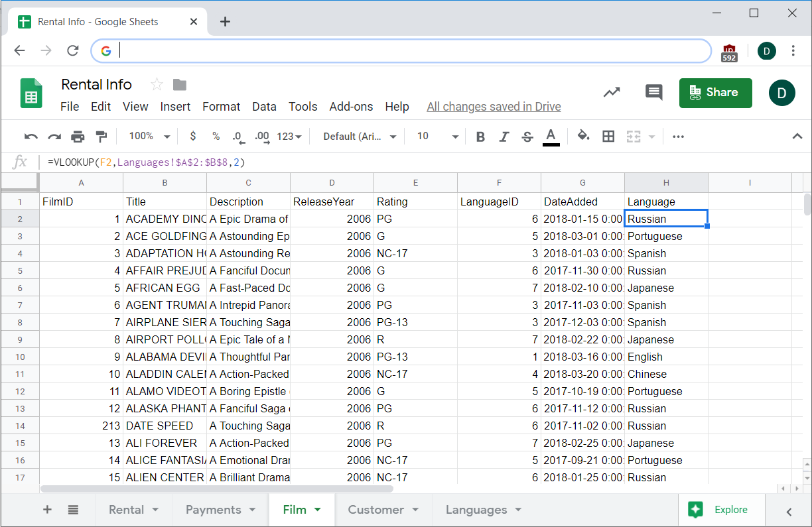Screen dimensions: 812x527
Task: Click All changes saved in Drive link
Action: tap(494, 107)
